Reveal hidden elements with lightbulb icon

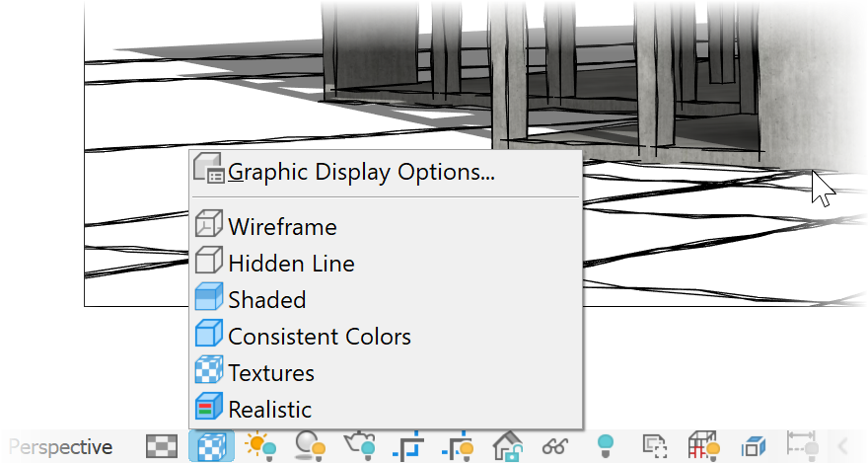[x=606, y=446]
